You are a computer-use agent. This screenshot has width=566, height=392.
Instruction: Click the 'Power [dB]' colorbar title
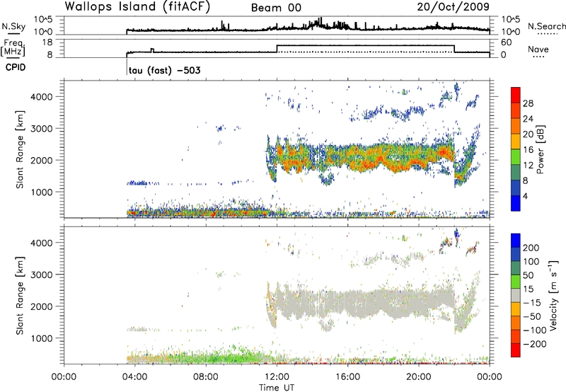[x=541, y=149]
